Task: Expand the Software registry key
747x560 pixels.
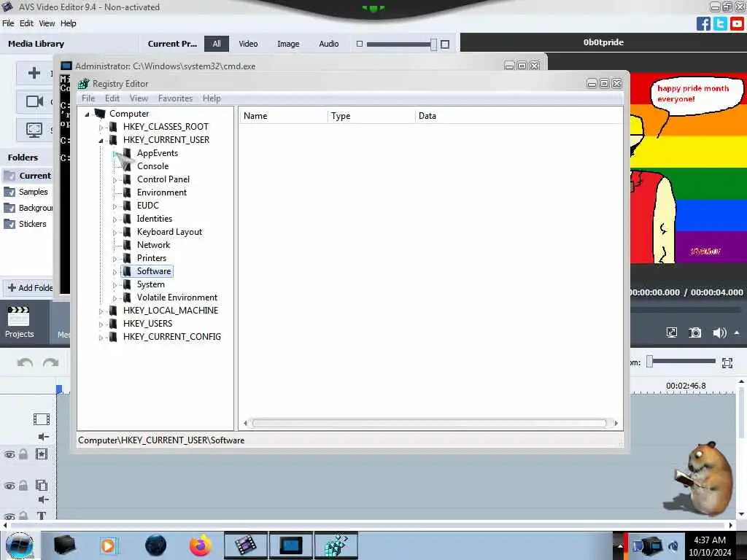Action: click(115, 272)
